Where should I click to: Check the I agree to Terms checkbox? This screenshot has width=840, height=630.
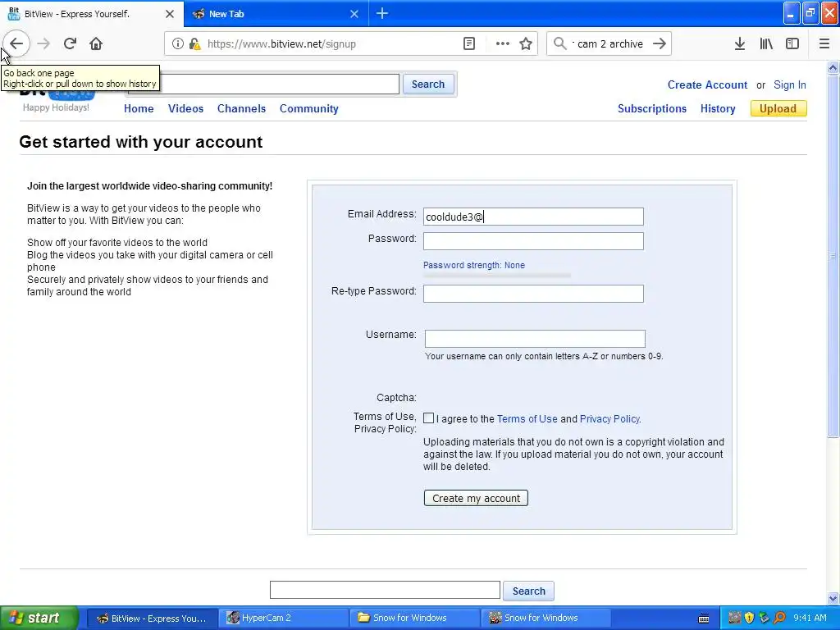coord(428,418)
